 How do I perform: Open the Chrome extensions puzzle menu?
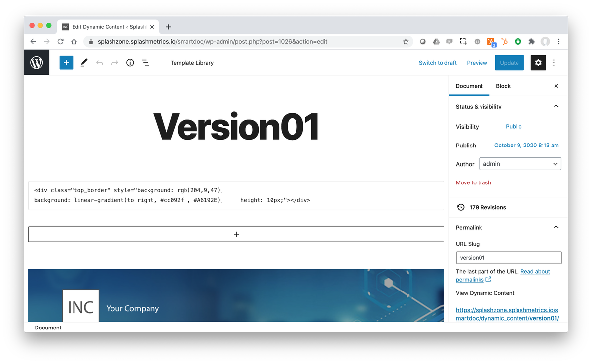tap(531, 42)
